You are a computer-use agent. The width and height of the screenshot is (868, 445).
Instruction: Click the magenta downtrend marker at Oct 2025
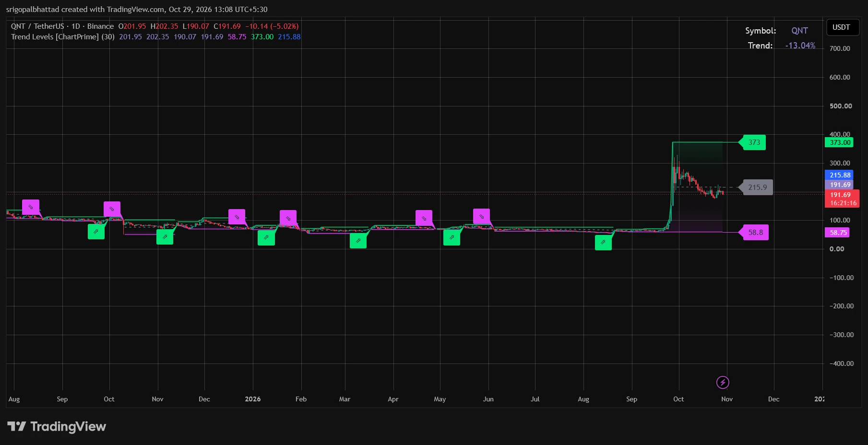[x=112, y=209]
